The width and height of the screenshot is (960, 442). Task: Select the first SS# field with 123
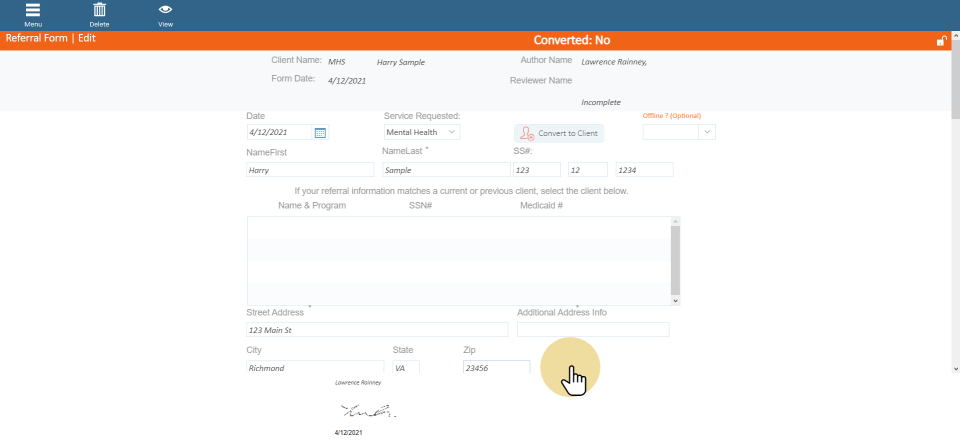click(x=536, y=170)
